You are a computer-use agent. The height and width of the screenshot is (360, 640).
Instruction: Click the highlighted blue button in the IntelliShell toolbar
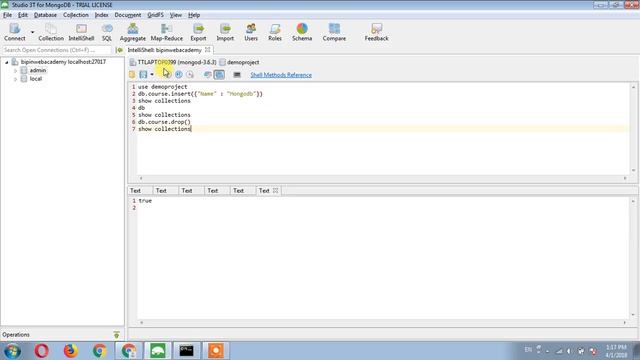click(219, 75)
